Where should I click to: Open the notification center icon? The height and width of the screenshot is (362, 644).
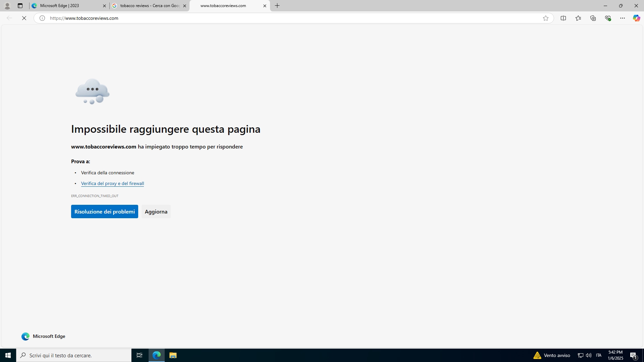click(634, 355)
